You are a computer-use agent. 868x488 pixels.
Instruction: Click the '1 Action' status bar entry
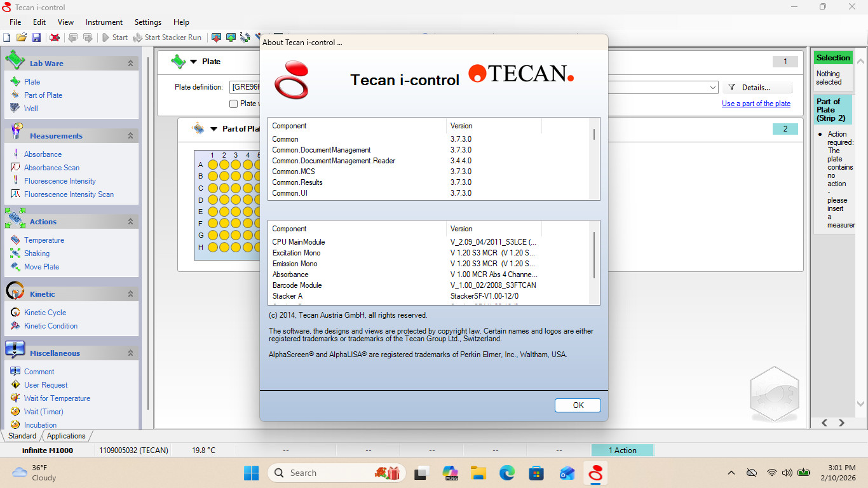[622, 451]
